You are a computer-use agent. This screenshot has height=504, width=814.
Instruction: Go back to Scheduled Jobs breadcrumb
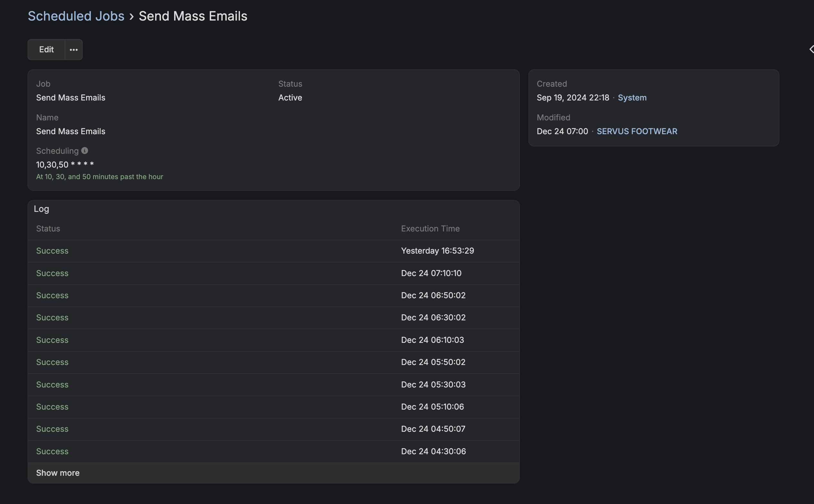pos(76,16)
